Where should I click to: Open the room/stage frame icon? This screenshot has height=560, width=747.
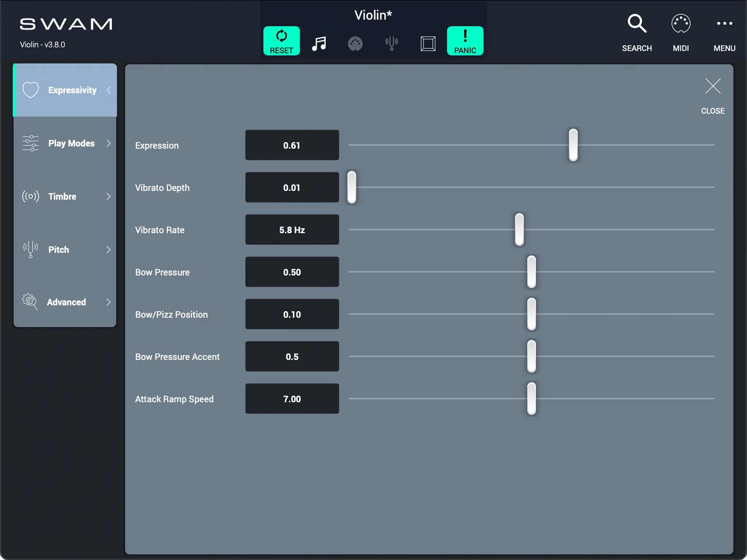(x=428, y=43)
